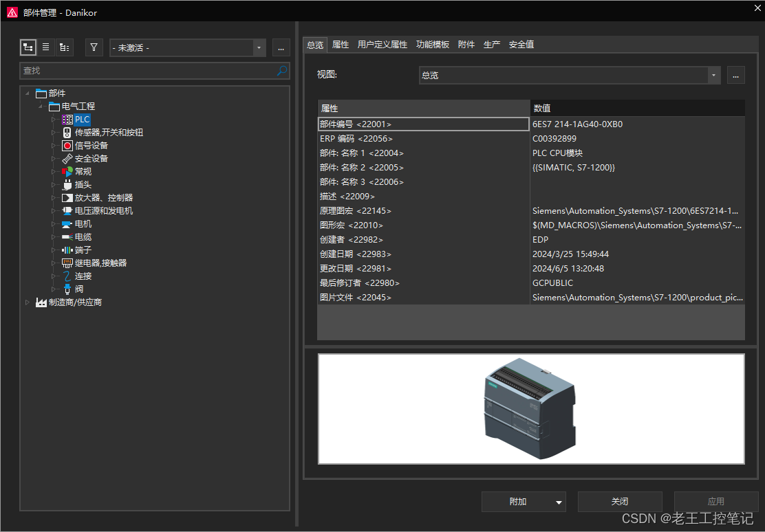Click the 电机 motor icon
The height and width of the screenshot is (532, 765).
[67, 224]
